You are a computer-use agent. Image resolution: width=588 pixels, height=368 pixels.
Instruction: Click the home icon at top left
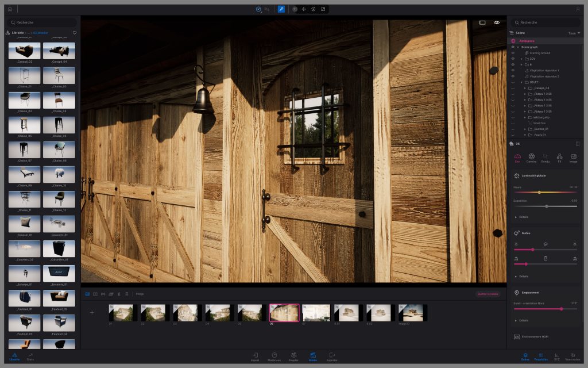tap(10, 9)
